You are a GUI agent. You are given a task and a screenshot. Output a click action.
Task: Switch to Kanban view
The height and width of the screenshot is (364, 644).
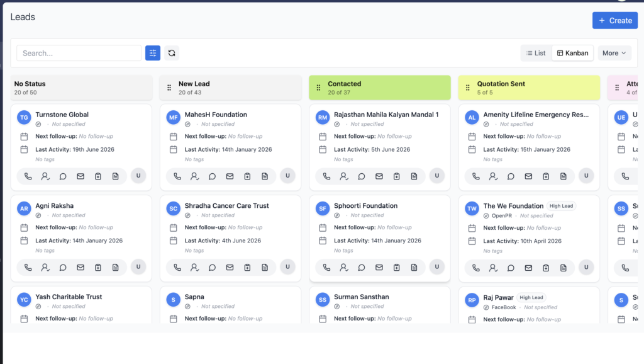[x=572, y=53]
